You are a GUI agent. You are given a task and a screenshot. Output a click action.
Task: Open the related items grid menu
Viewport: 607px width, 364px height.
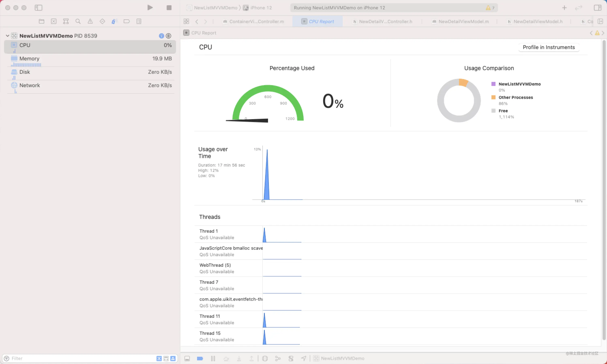[186, 21]
